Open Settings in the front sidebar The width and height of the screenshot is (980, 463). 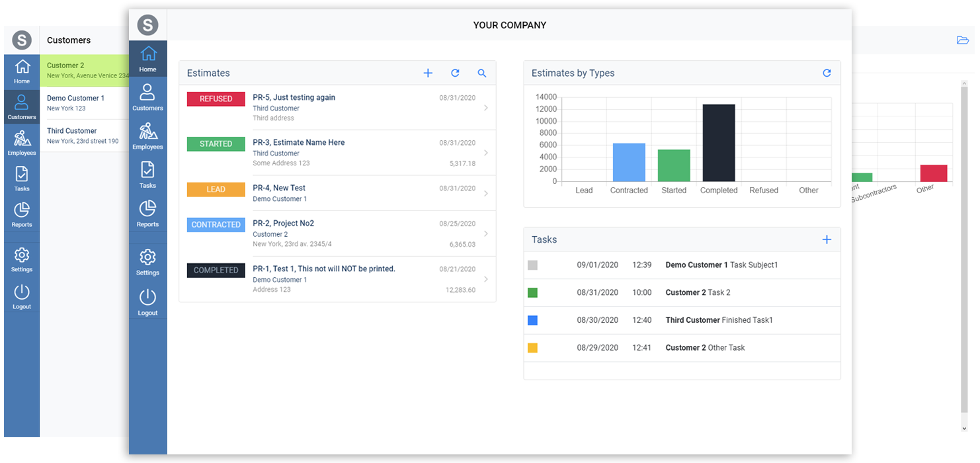(x=147, y=262)
